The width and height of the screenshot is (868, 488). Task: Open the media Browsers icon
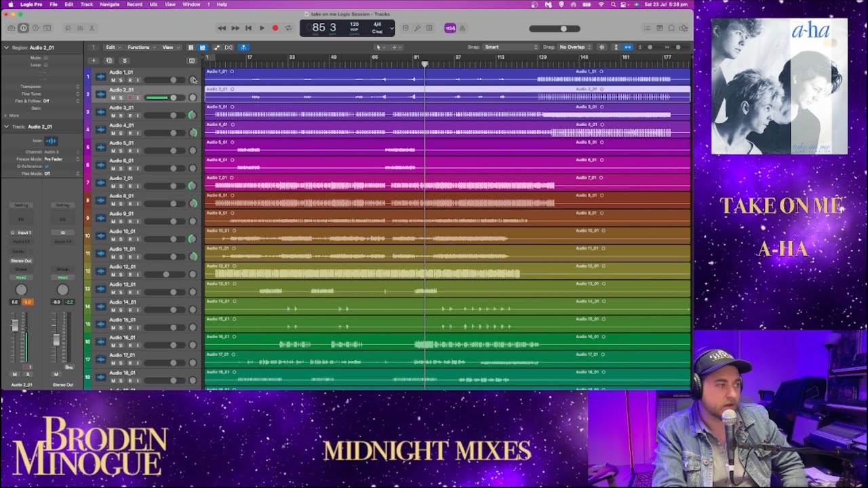tap(684, 28)
